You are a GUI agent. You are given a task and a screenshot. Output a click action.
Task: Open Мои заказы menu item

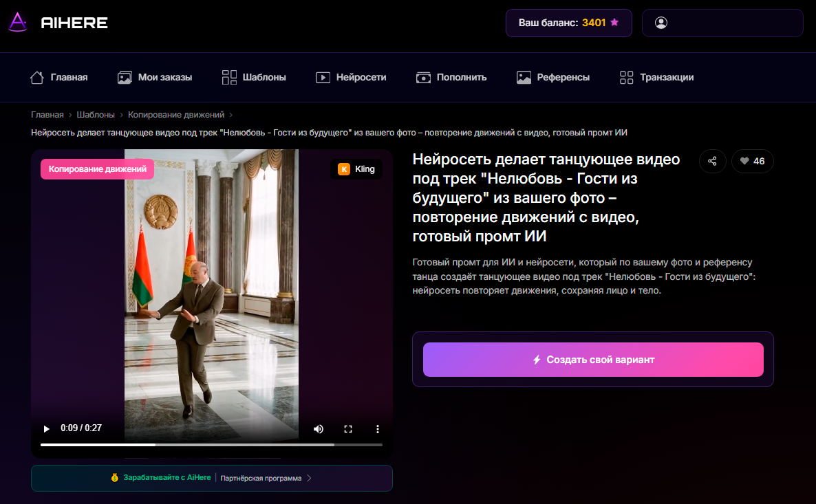(x=165, y=78)
